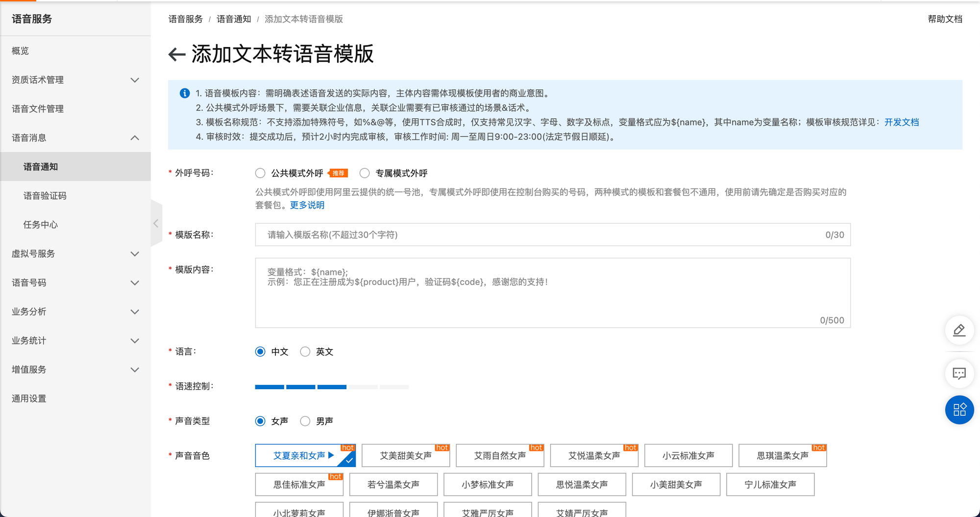Open 语音验证码 in the sidebar
Screen dimensions: 980x517
(x=45, y=196)
